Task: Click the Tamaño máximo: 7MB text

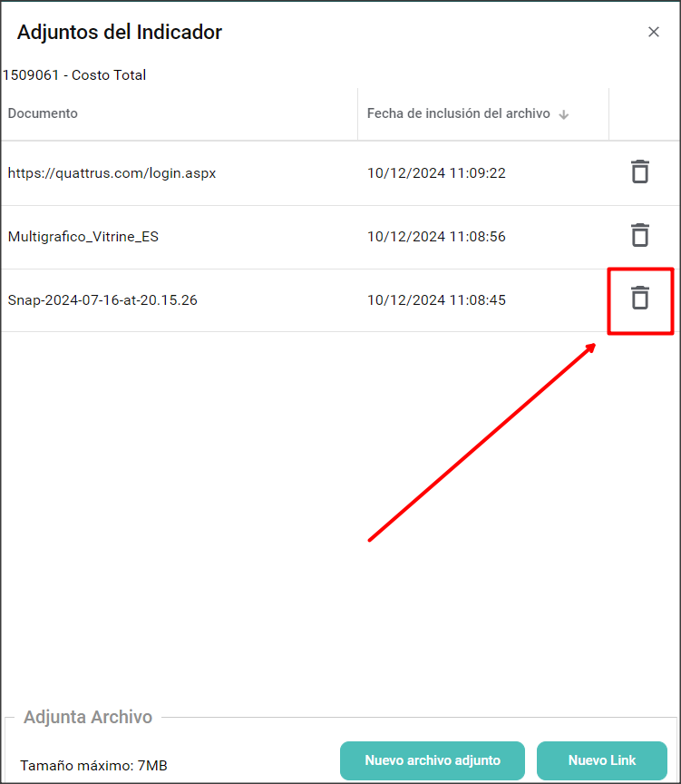Action: tap(93, 766)
